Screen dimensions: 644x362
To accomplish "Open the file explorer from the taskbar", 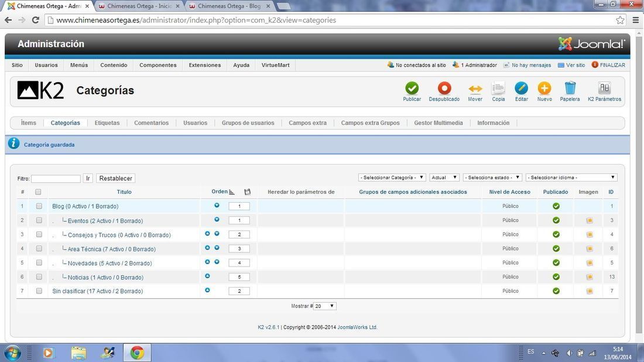I will tap(78, 353).
